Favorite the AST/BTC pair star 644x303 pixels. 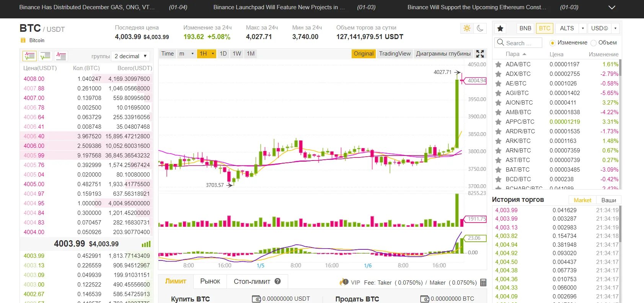click(498, 160)
